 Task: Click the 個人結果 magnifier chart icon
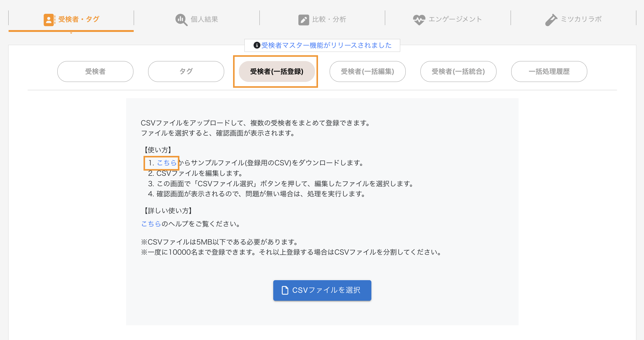[x=181, y=20]
